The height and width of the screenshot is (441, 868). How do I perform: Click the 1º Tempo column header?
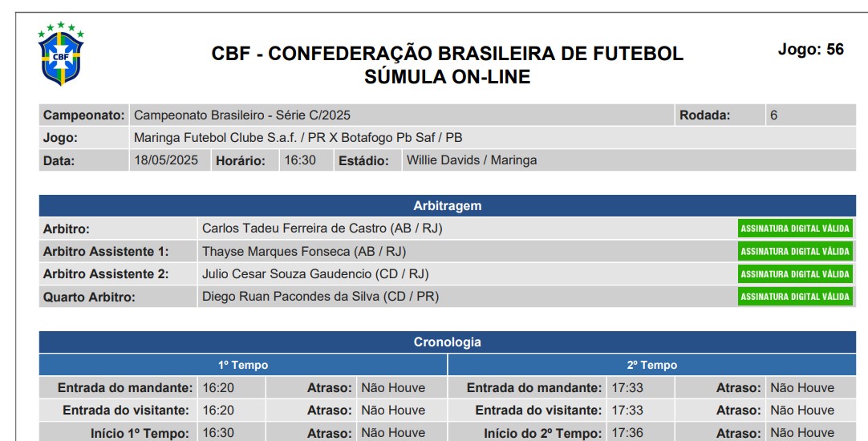[243, 365]
